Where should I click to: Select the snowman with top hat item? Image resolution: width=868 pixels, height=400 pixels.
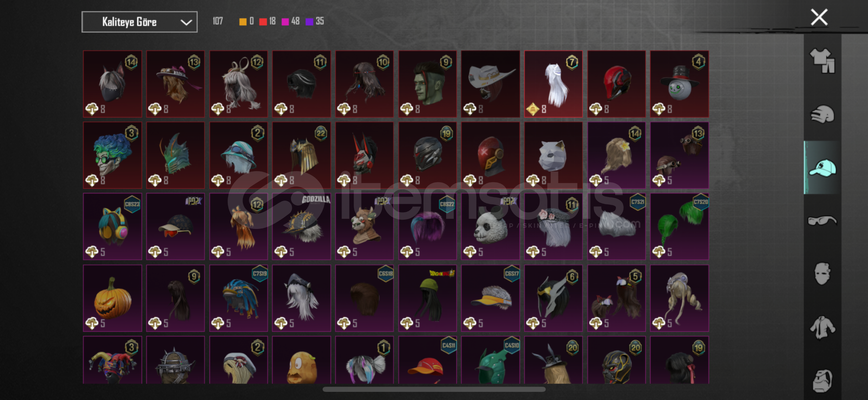[679, 84]
